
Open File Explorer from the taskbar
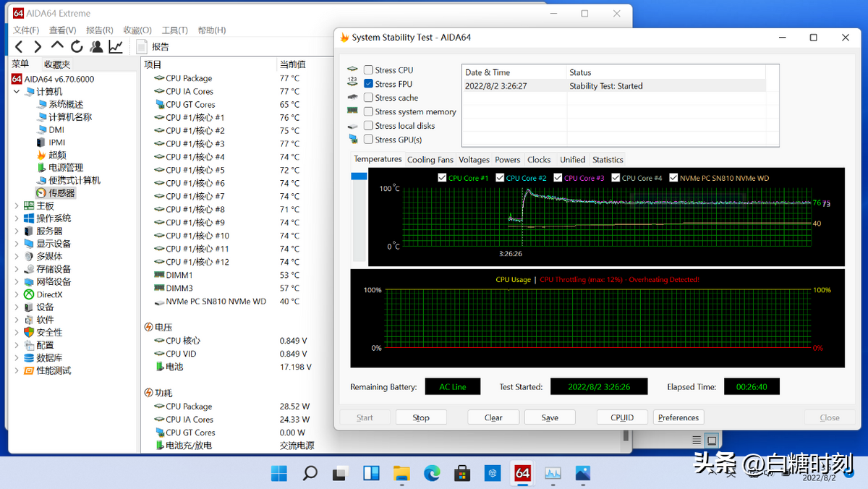(x=401, y=473)
